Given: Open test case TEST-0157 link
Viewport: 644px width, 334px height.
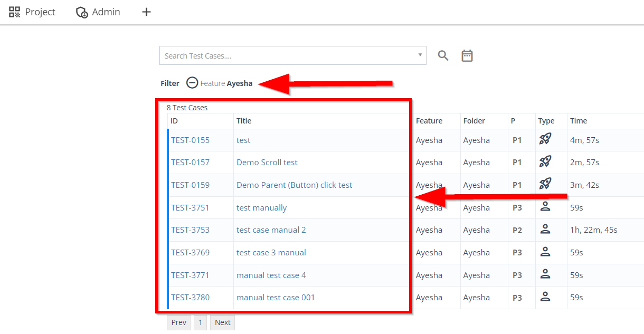Looking at the screenshot, I should click(190, 163).
